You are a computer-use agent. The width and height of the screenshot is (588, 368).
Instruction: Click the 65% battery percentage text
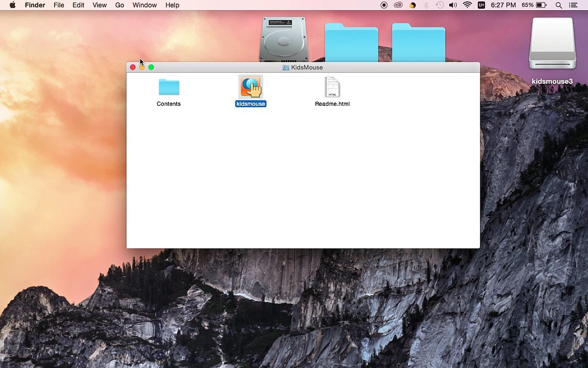pos(527,5)
